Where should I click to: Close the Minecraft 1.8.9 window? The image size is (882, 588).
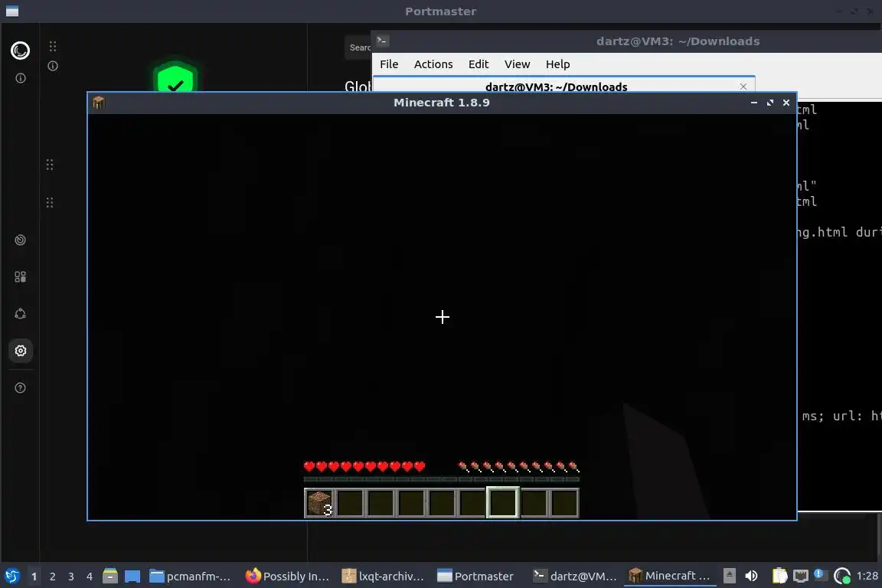pos(786,103)
